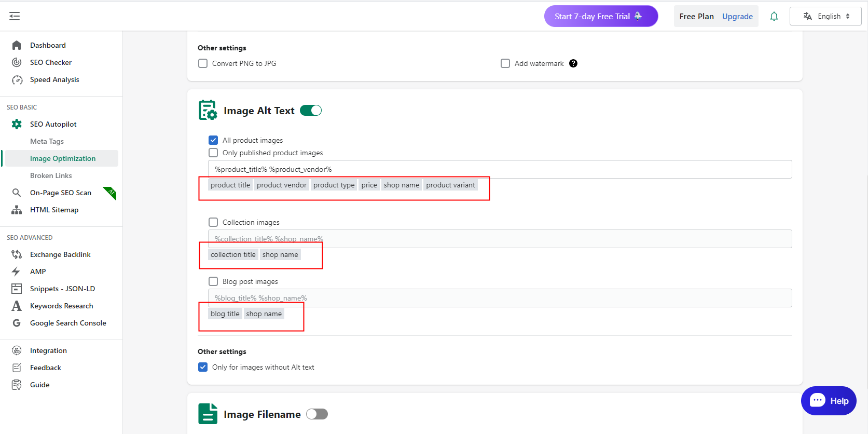Image resolution: width=868 pixels, height=434 pixels.
Task: Insert shop name tag for blog images
Action: coord(264,314)
